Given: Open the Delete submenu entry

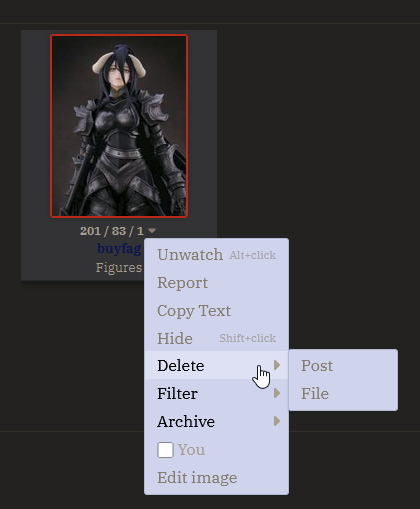Looking at the screenshot, I should pos(216,365).
